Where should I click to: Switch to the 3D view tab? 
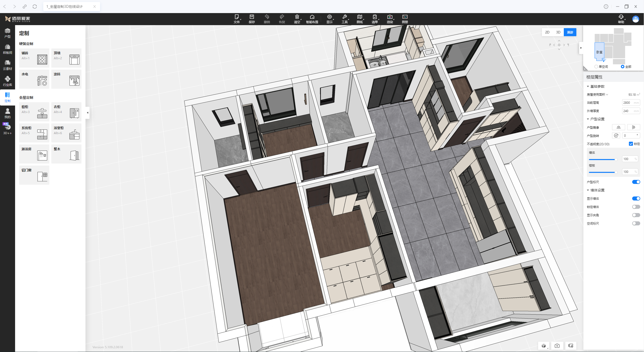[558, 32]
